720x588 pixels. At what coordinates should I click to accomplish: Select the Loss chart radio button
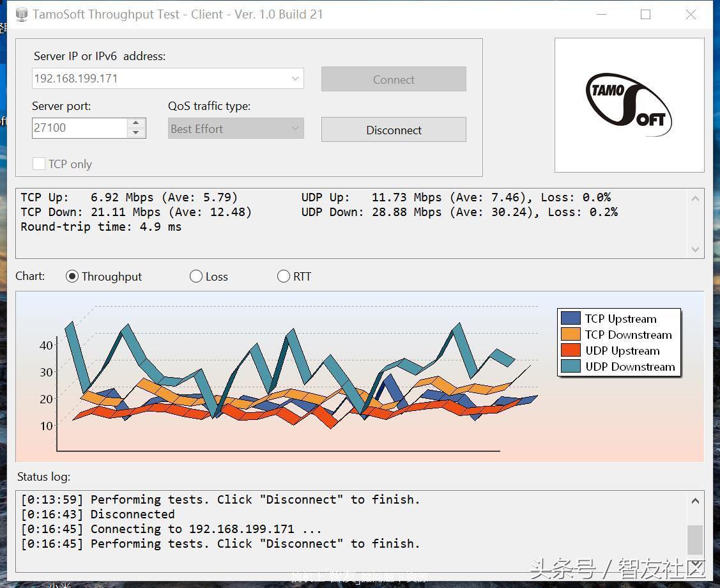[x=196, y=276]
